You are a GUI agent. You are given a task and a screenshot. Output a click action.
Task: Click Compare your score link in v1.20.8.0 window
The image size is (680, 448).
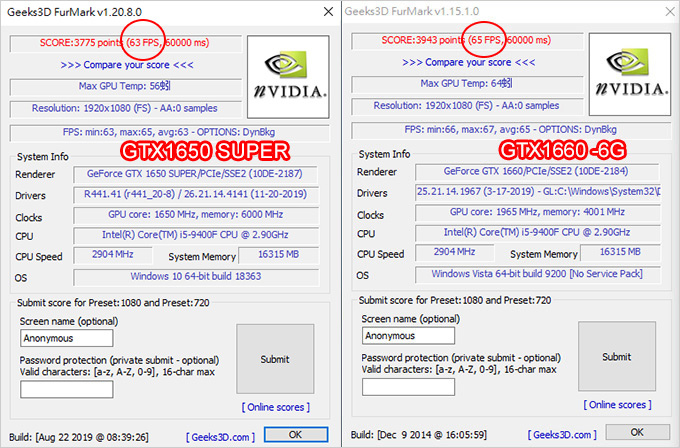(127, 65)
